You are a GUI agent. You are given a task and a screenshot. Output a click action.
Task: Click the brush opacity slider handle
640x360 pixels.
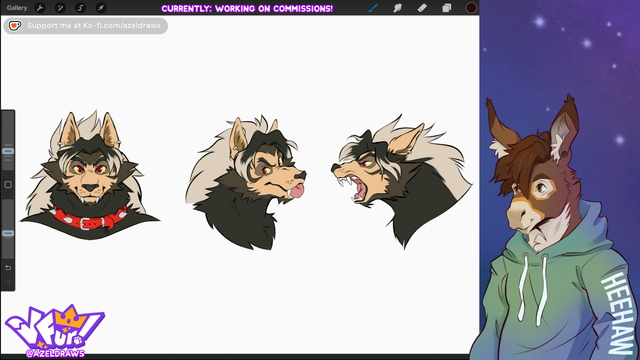8,233
